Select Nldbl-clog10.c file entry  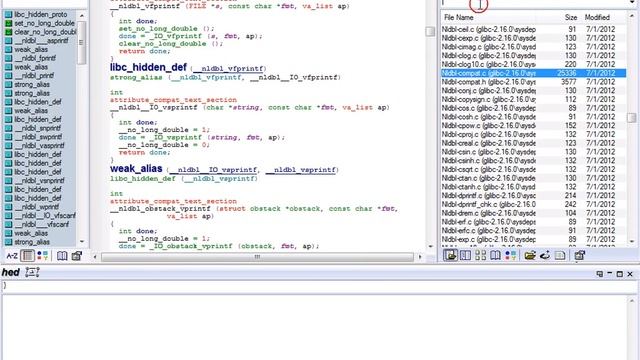[533, 64]
